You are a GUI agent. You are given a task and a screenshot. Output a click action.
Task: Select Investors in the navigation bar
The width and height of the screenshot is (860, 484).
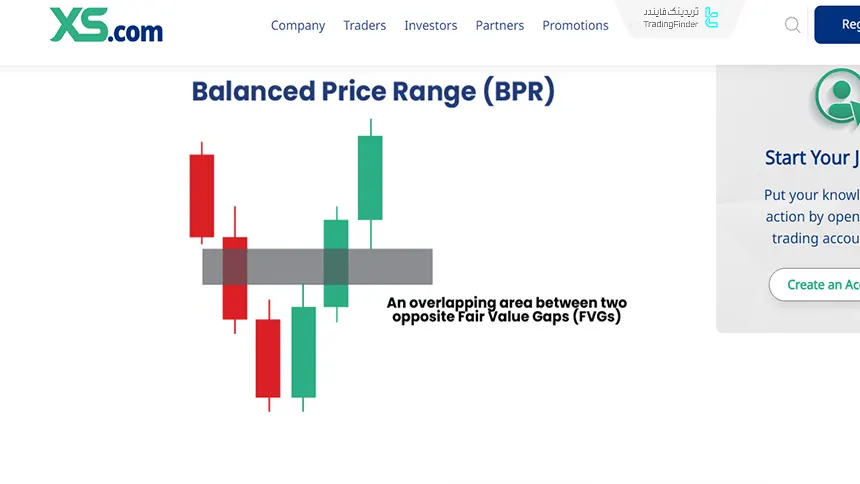coord(430,26)
